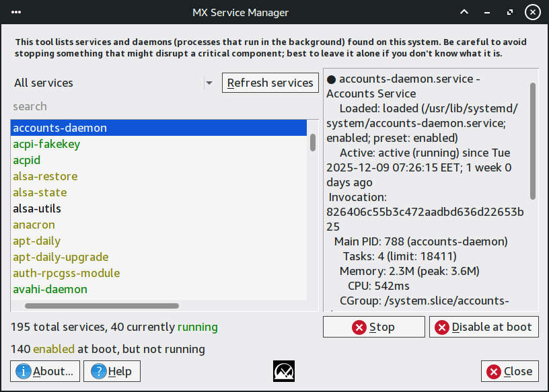Click the details pane vertical scrollbar

533,141
